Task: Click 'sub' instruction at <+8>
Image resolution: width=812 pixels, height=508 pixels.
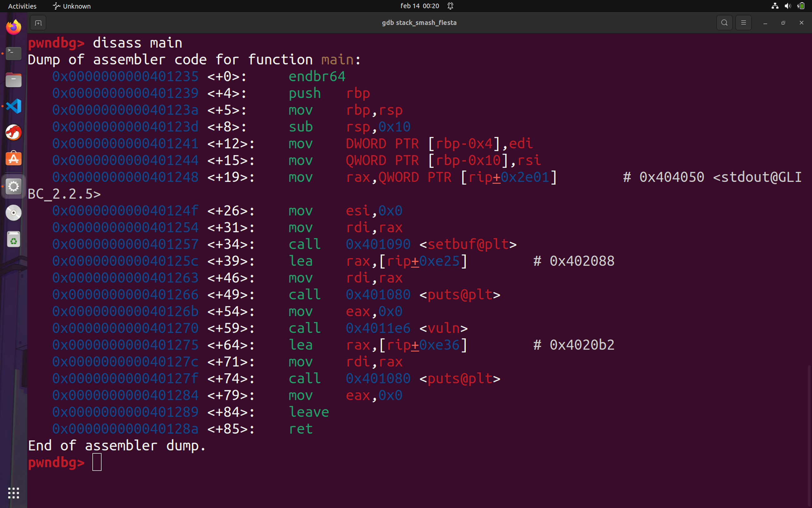Action: click(301, 127)
